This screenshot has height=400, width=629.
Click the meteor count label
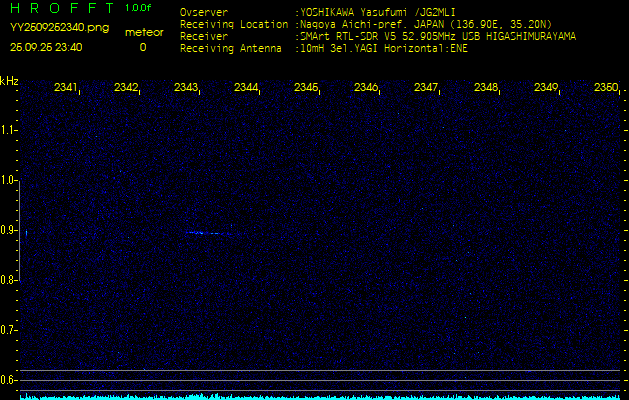(142, 33)
